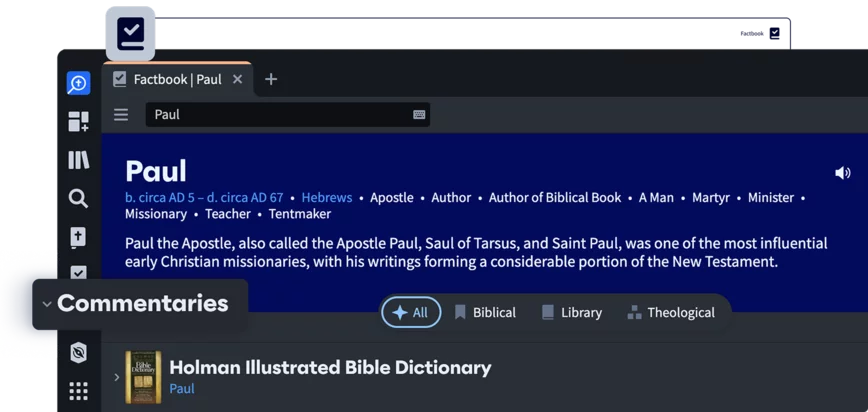Select the Theological filter
This screenshot has height=412, width=868.
coord(671,312)
